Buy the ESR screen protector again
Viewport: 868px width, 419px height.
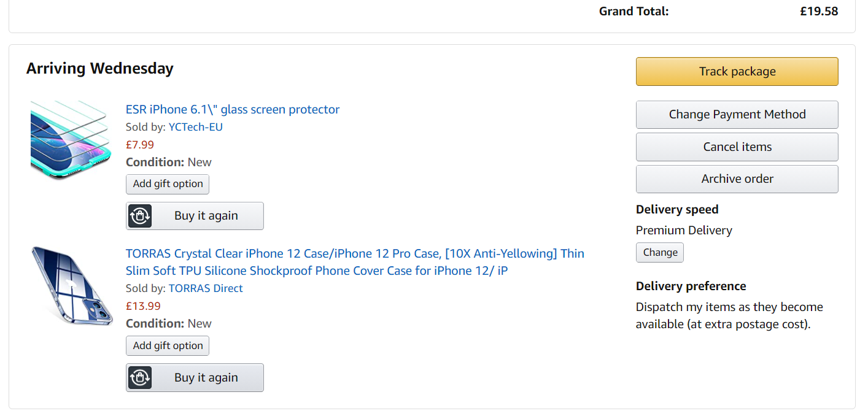pos(195,216)
